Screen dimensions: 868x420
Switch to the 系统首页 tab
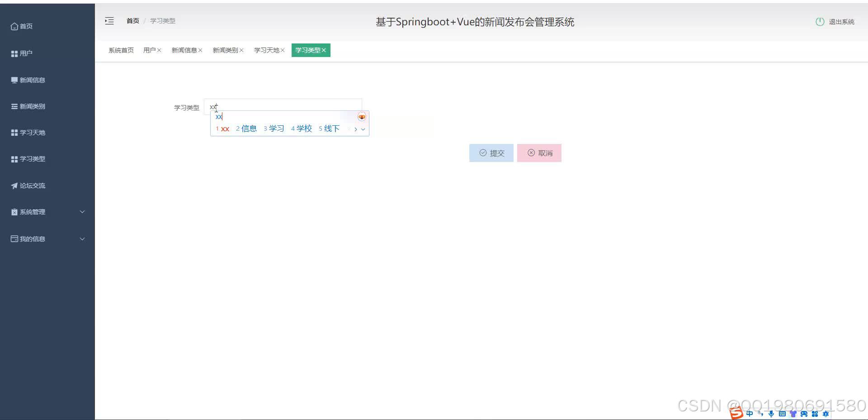click(120, 50)
